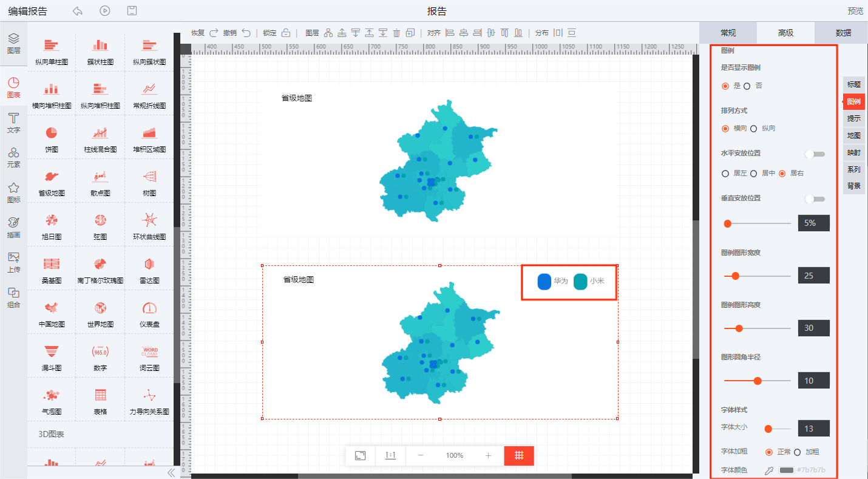Click the redo (恢复) arrow icon
The width and height of the screenshot is (868, 479).
[x=214, y=33]
